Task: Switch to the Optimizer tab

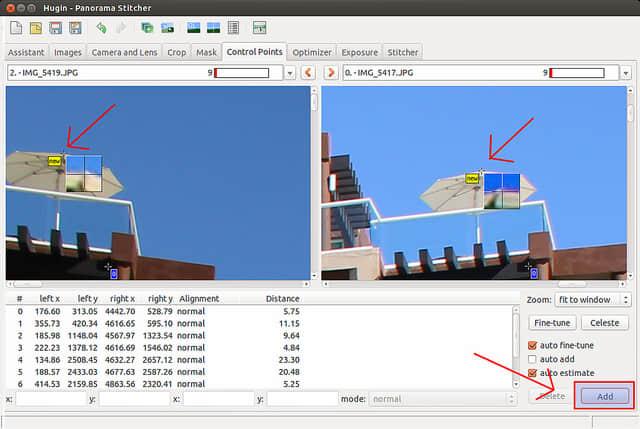Action: [x=312, y=52]
